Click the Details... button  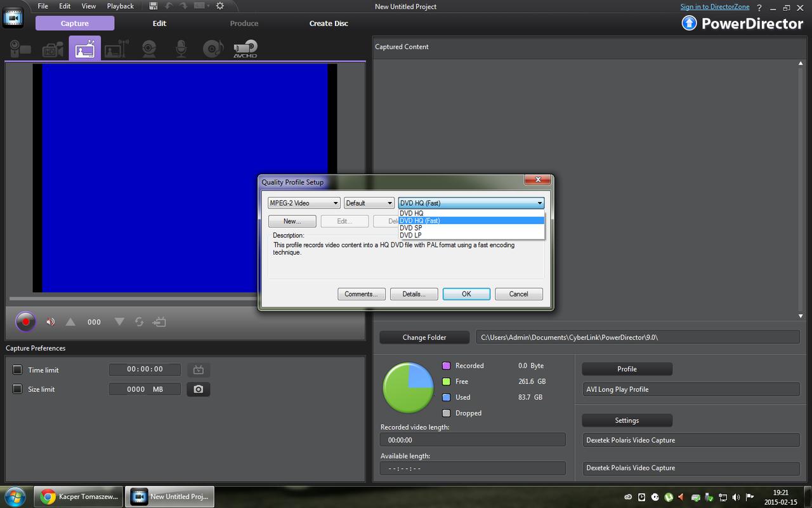pos(414,294)
